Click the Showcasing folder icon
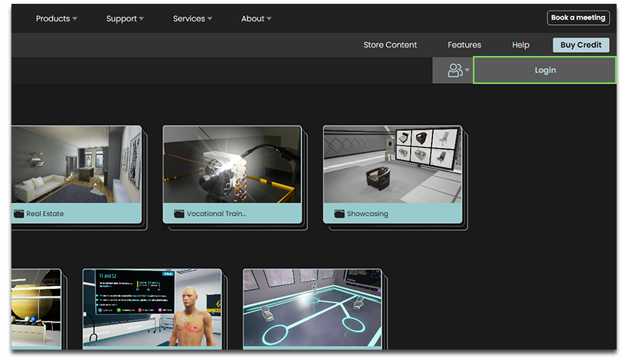The width and height of the screenshot is (628, 364). tap(339, 214)
